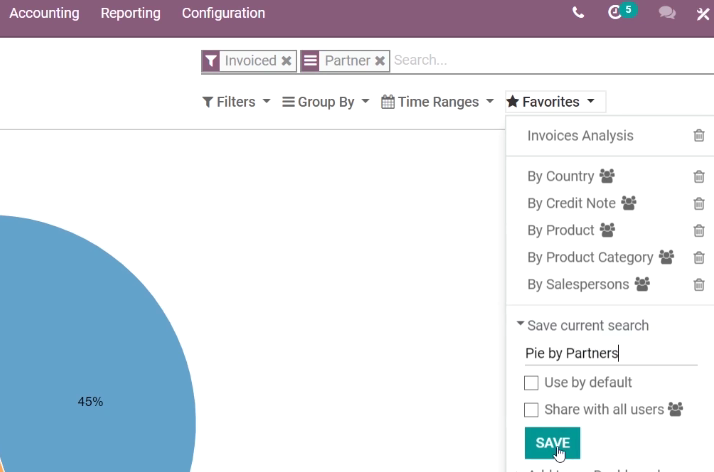Image resolution: width=714 pixels, height=472 pixels.
Task: Click the funnel icon on Invoiced facet
Action: click(211, 61)
